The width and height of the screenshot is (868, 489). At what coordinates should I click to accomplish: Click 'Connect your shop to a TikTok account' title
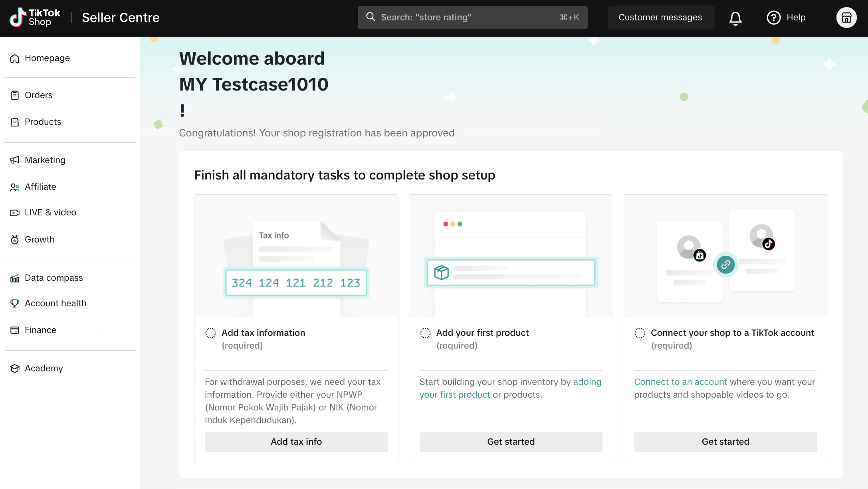click(732, 333)
